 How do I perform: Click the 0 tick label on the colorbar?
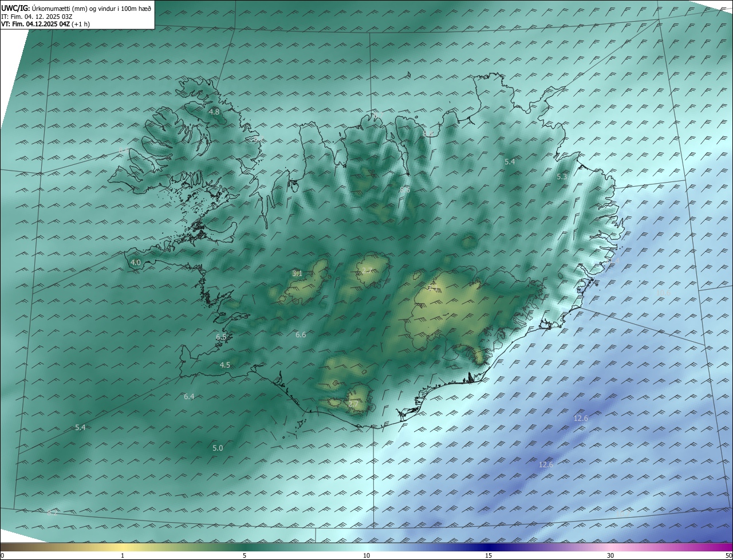2,555
